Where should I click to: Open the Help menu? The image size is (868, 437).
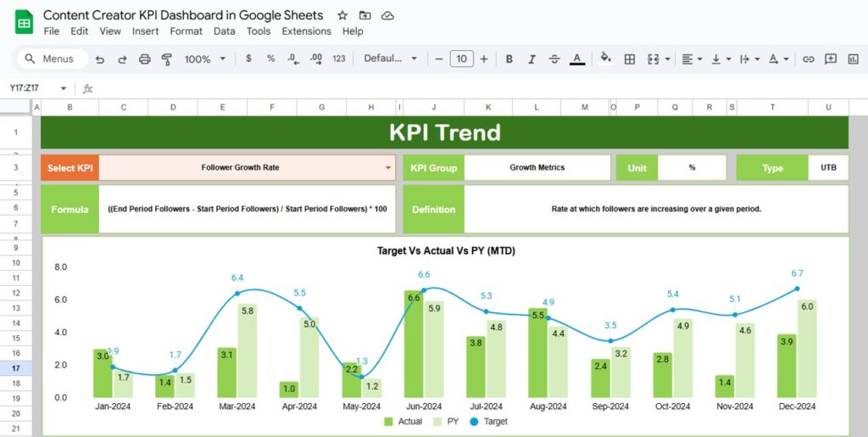[353, 31]
